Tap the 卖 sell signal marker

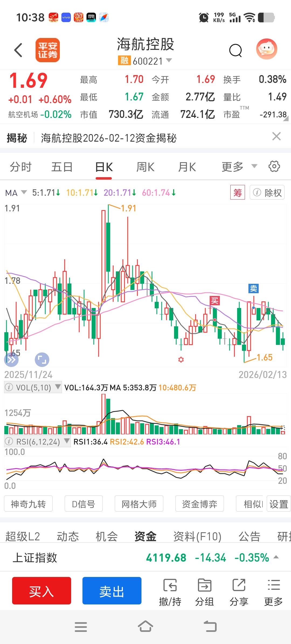coord(254,289)
